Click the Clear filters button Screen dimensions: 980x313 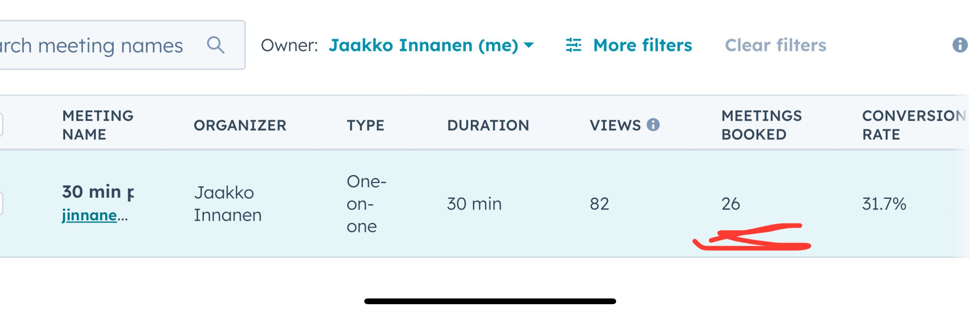[x=775, y=45]
